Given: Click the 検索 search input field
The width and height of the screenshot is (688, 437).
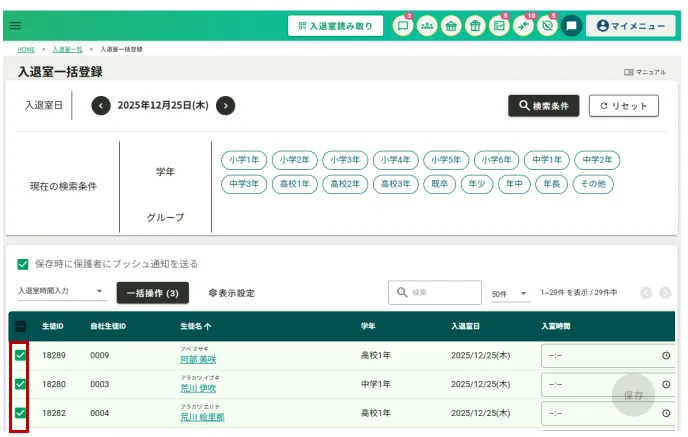Looking at the screenshot, I should coord(435,292).
